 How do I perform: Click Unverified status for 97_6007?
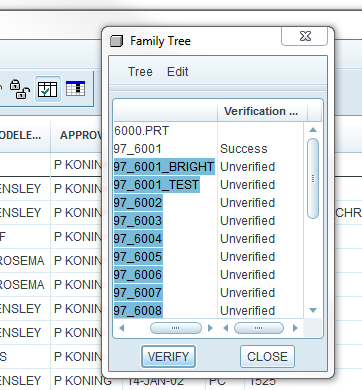click(247, 293)
